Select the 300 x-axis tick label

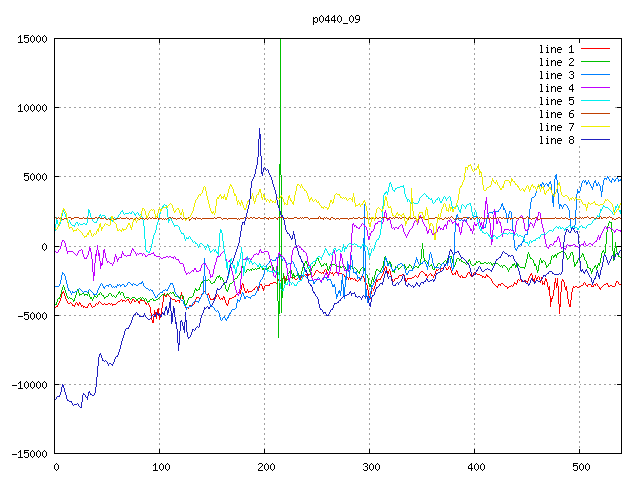pyautogui.click(x=370, y=467)
